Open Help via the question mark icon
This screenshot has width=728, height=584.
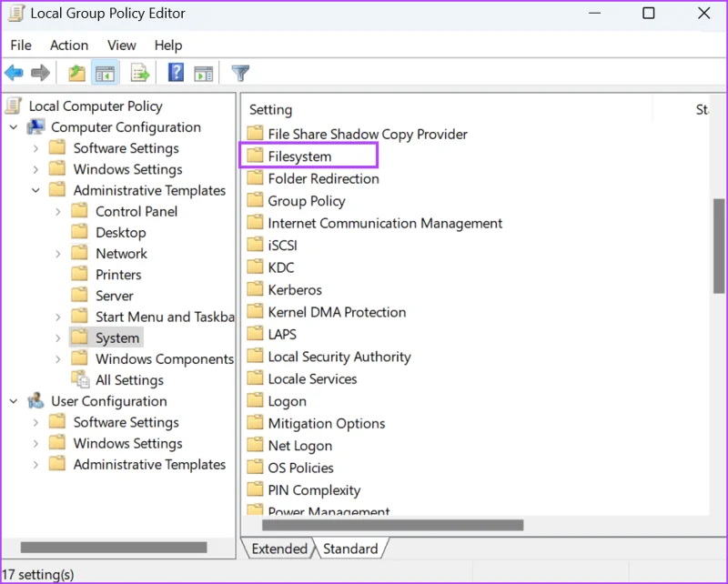click(176, 73)
